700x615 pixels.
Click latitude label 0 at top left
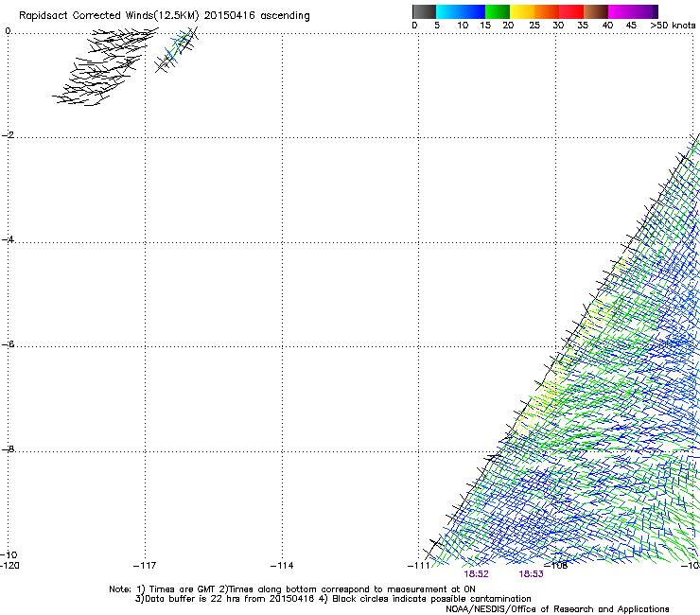(x=8, y=31)
